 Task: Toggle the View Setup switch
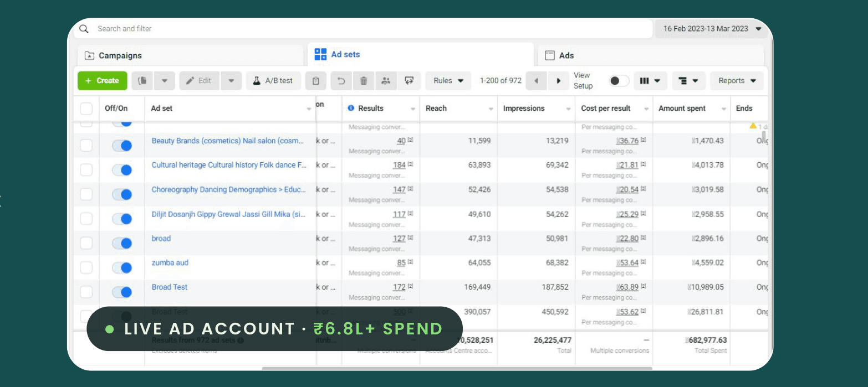pos(619,81)
